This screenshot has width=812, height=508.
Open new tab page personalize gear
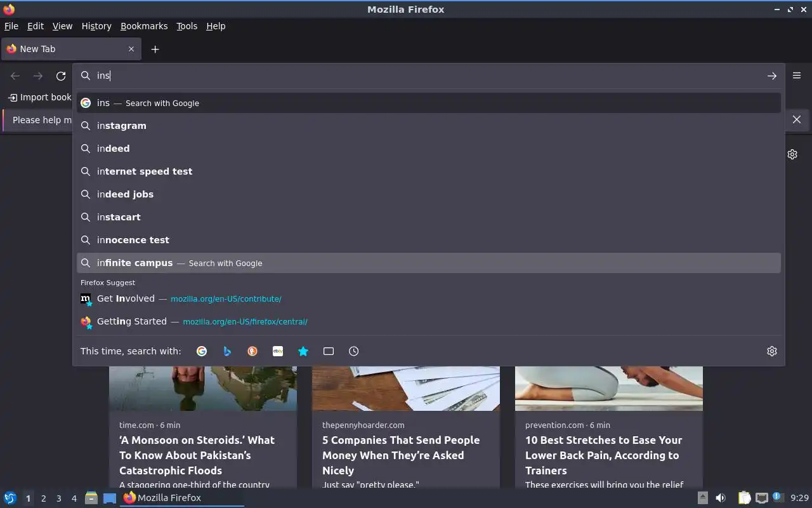click(x=792, y=154)
